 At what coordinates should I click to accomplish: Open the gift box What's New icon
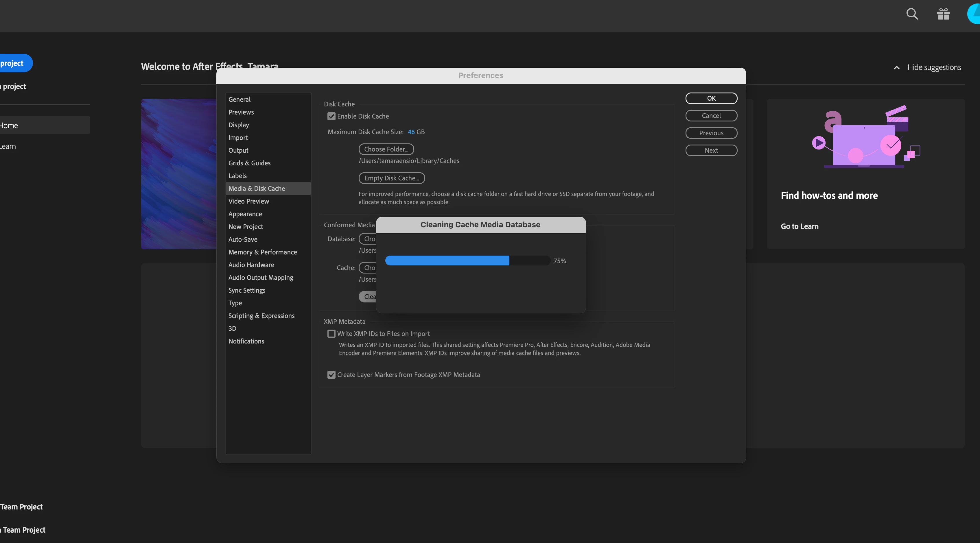943,14
